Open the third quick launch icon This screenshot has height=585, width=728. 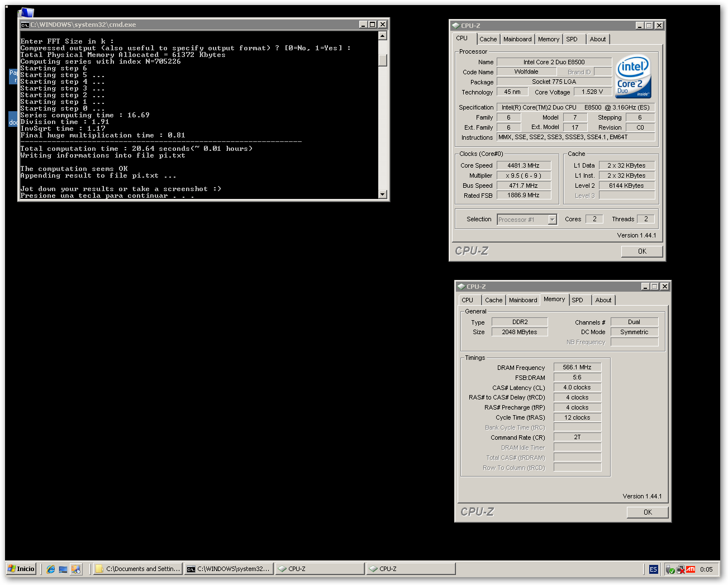pyautogui.click(x=76, y=569)
